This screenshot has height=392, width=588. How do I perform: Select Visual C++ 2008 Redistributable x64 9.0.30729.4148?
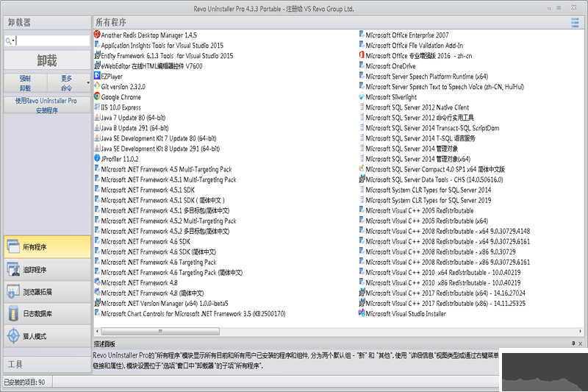click(445, 231)
